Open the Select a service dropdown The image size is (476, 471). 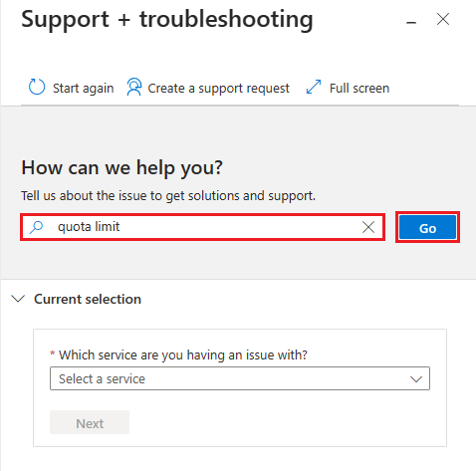coord(240,378)
